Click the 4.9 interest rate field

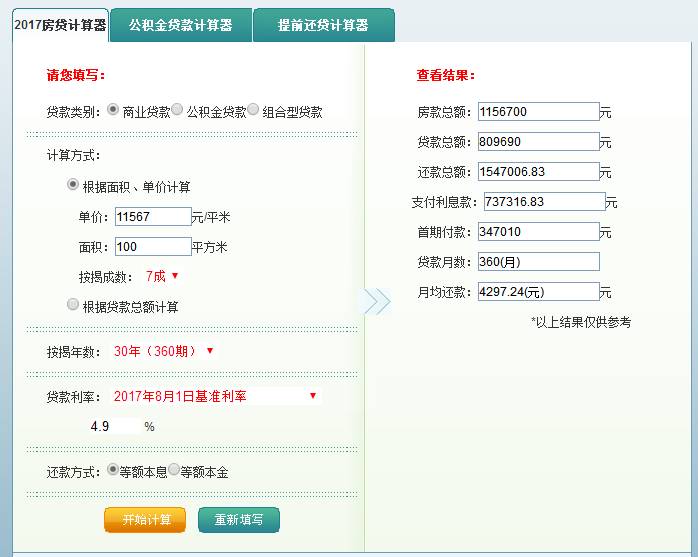coord(114,426)
